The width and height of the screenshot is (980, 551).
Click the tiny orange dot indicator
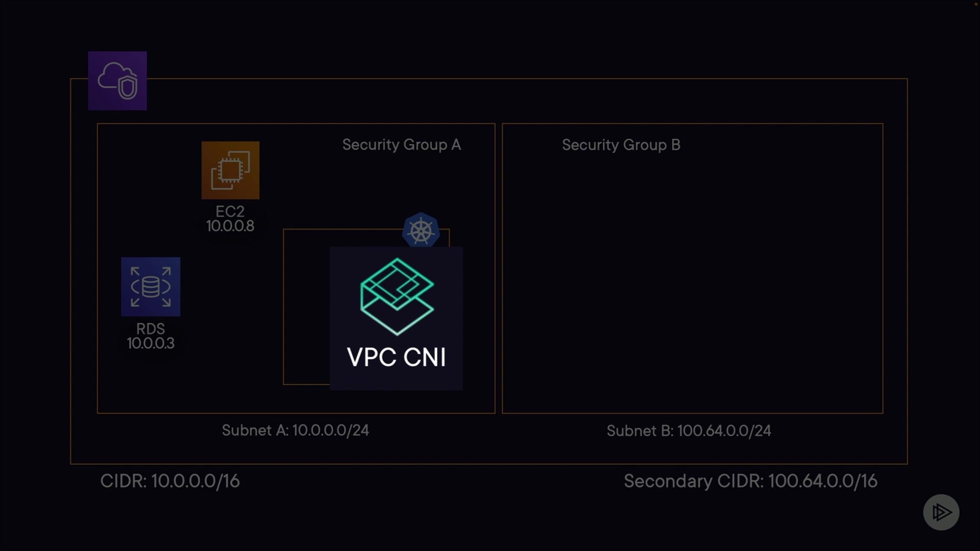coord(976,4)
